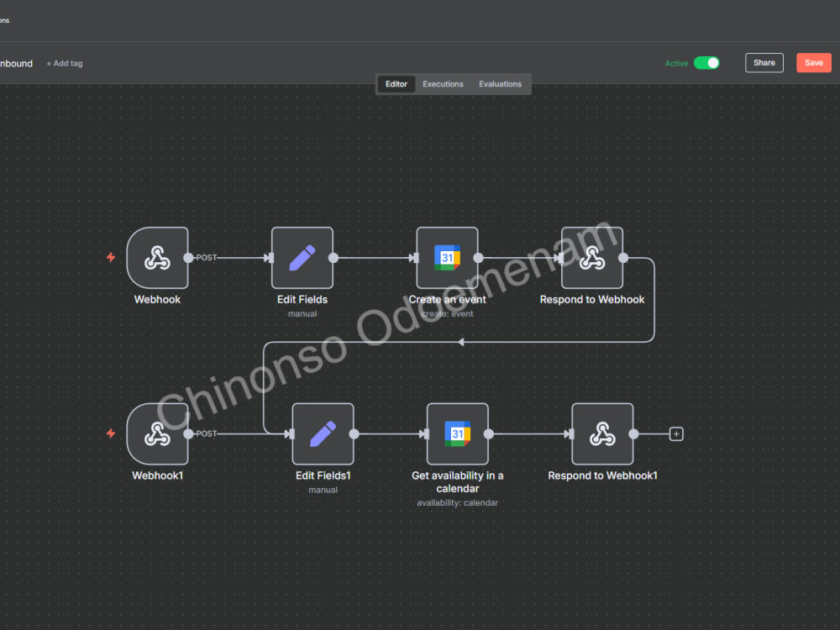This screenshot has height=630, width=840.
Task: Select the Webhook trigger node
Action: click(x=158, y=258)
